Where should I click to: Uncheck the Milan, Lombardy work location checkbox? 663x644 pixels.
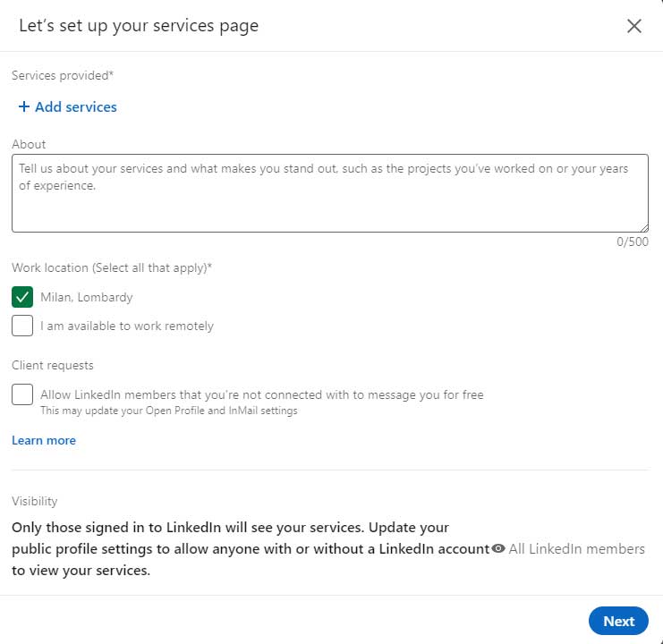pyautogui.click(x=22, y=297)
